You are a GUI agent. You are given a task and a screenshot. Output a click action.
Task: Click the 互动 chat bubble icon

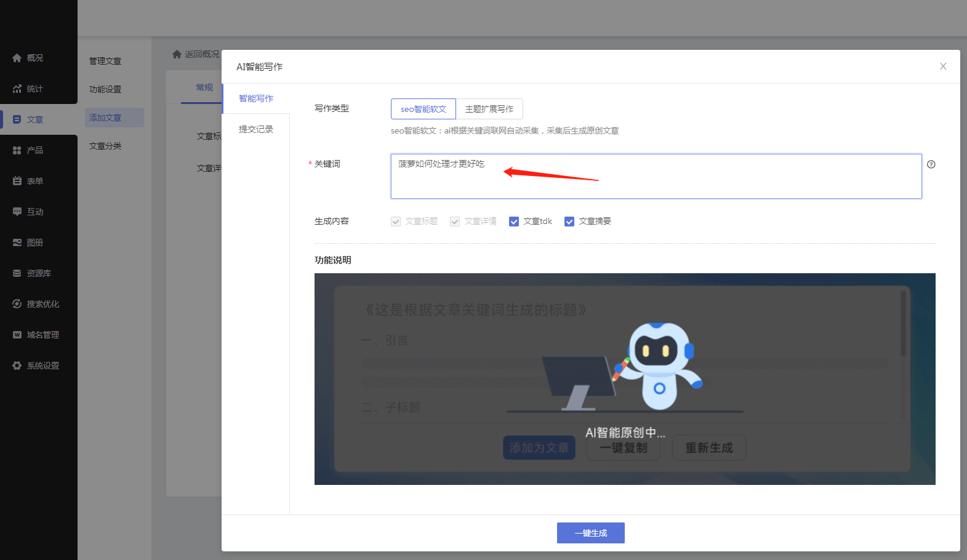coord(17,212)
